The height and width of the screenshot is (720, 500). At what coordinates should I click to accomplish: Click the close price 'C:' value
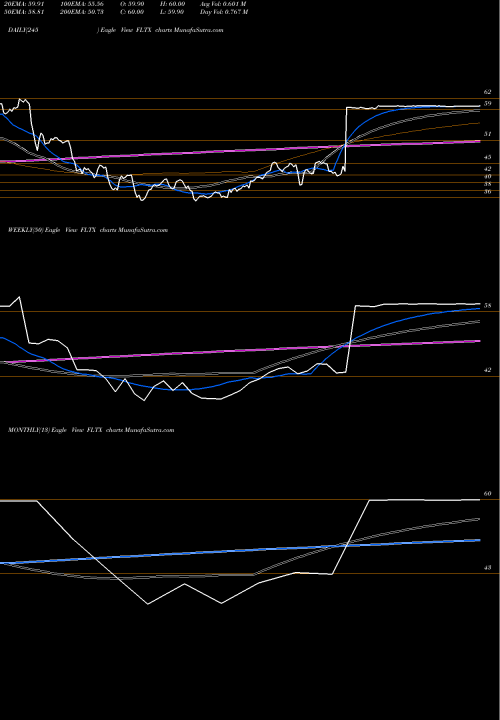point(132,12)
